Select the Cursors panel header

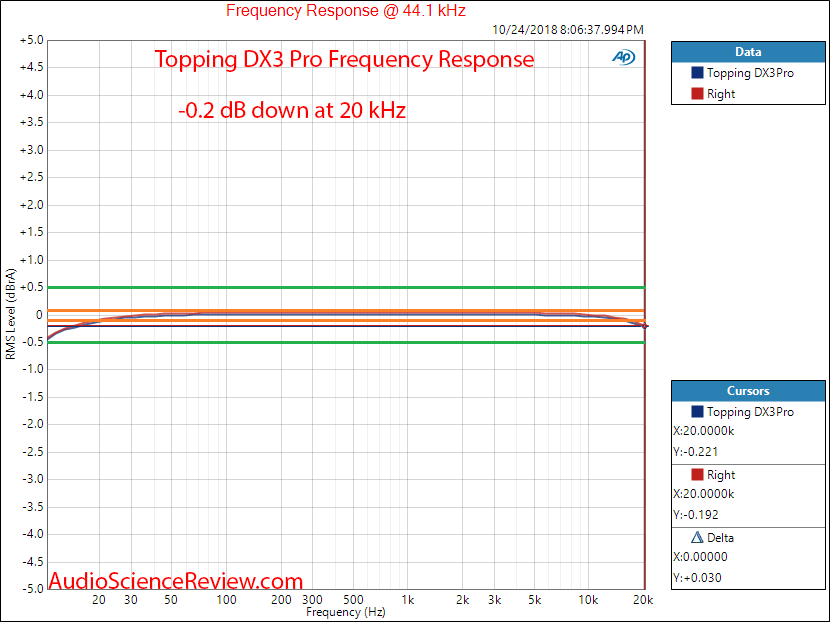pyautogui.click(x=748, y=391)
